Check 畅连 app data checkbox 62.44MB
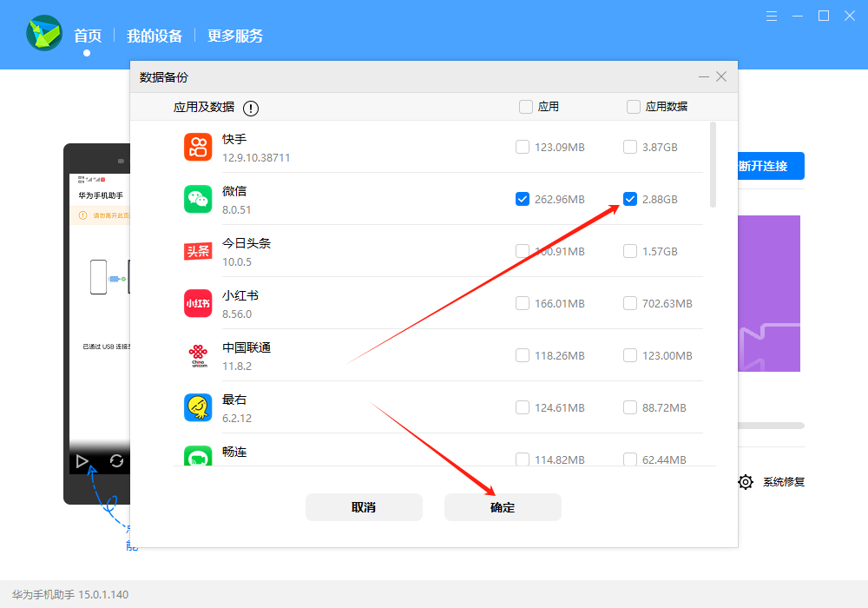This screenshot has height=608, width=868. coord(630,459)
